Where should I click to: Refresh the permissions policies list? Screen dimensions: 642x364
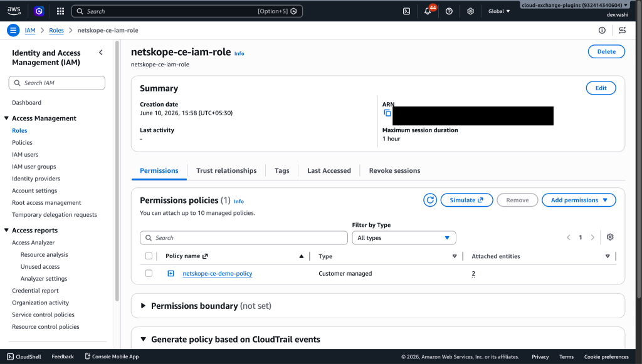pos(430,200)
